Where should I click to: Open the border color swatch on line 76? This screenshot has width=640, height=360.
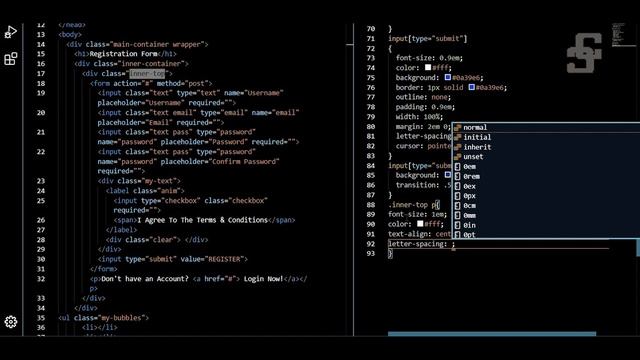point(471,87)
